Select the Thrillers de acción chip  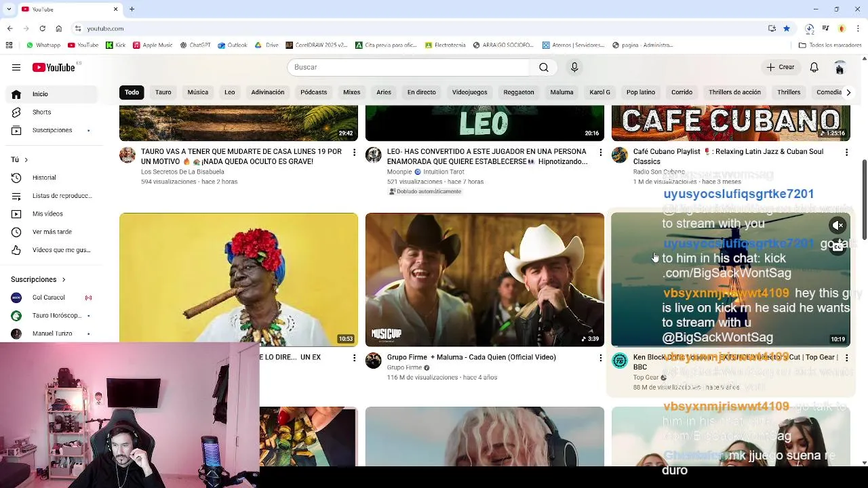point(734,92)
